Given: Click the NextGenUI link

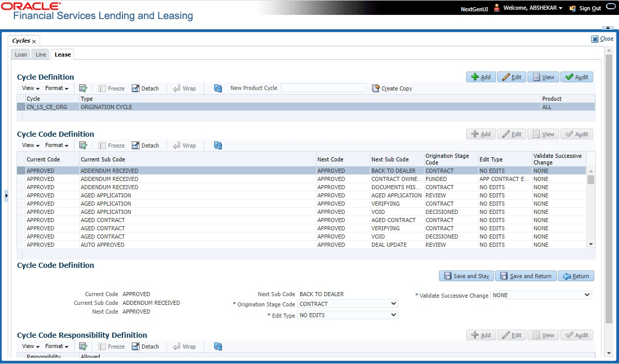Looking at the screenshot, I should coord(475,9).
